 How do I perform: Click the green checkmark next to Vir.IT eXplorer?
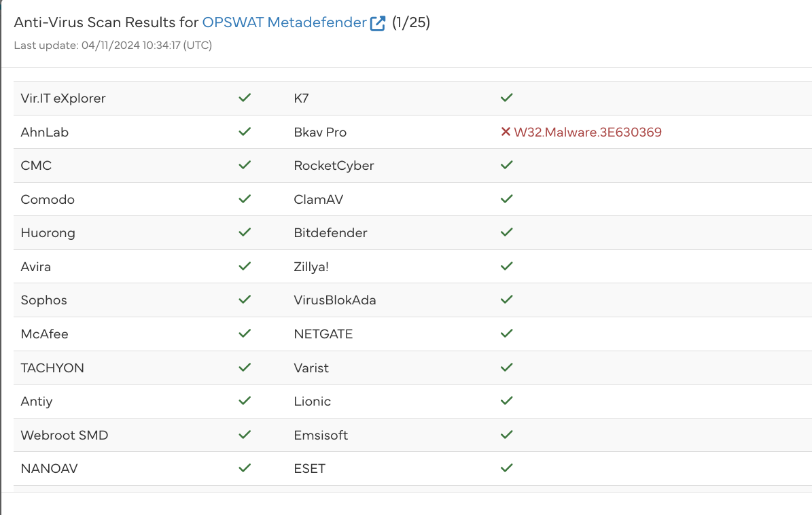point(245,98)
